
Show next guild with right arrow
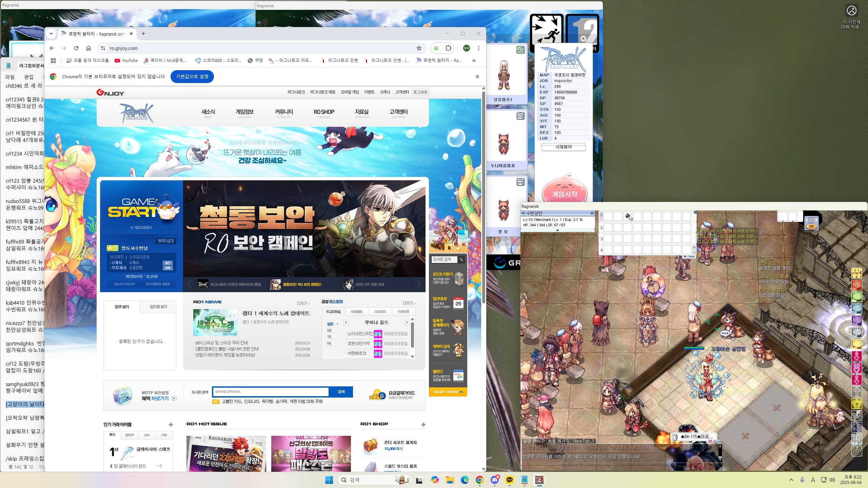point(407,323)
